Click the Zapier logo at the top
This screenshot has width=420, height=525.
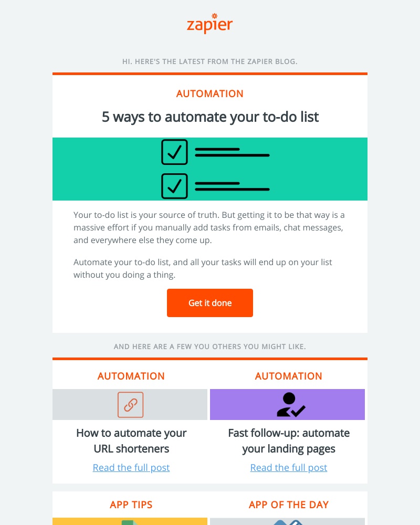pyautogui.click(x=209, y=24)
